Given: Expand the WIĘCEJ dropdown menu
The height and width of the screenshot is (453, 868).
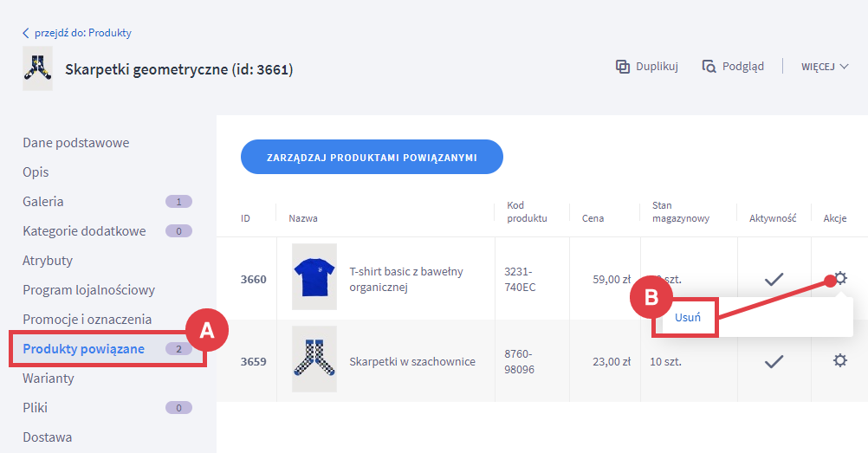Looking at the screenshot, I should pyautogui.click(x=824, y=67).
